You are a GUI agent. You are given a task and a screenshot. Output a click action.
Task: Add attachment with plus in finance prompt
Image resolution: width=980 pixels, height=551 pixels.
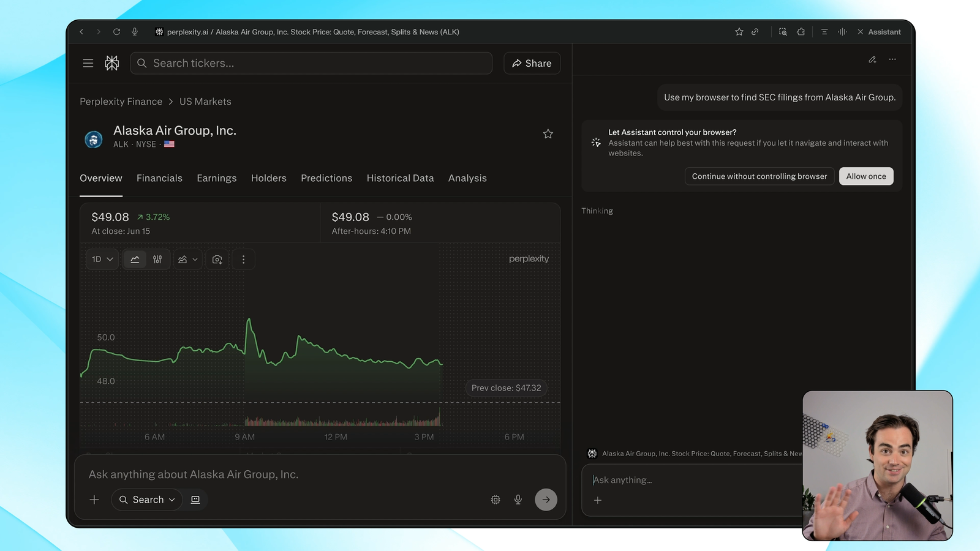pos(94,500)
